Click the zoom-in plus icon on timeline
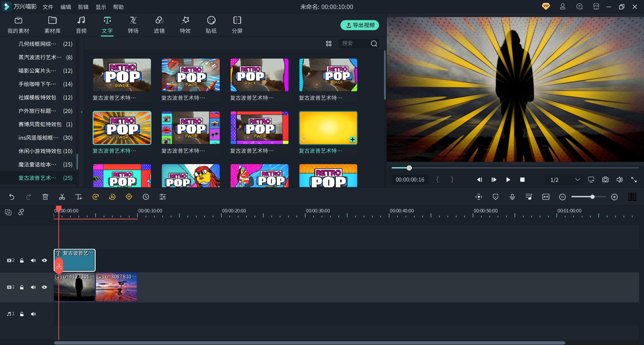The height and width of the screenshot is (345, 644). [614, 197]
